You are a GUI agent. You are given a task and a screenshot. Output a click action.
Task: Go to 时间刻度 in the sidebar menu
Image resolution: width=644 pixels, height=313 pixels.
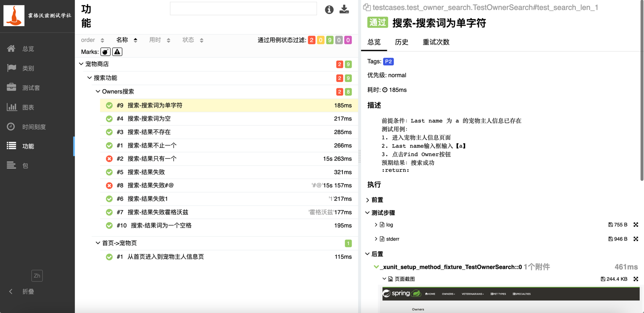[x=34, y=127]
